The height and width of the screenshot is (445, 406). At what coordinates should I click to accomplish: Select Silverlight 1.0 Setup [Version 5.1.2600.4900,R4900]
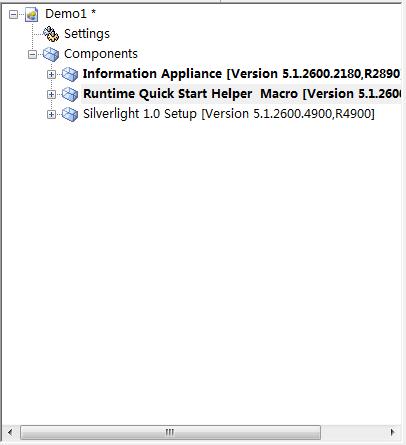coord(229,114)
